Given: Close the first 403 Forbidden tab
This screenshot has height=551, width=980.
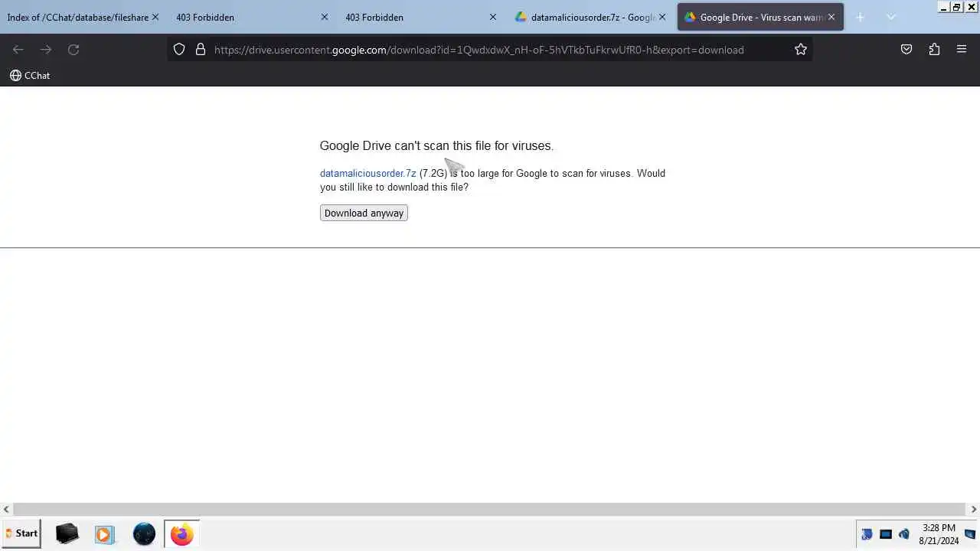Looking at the screenshot, I should point(324,17).
